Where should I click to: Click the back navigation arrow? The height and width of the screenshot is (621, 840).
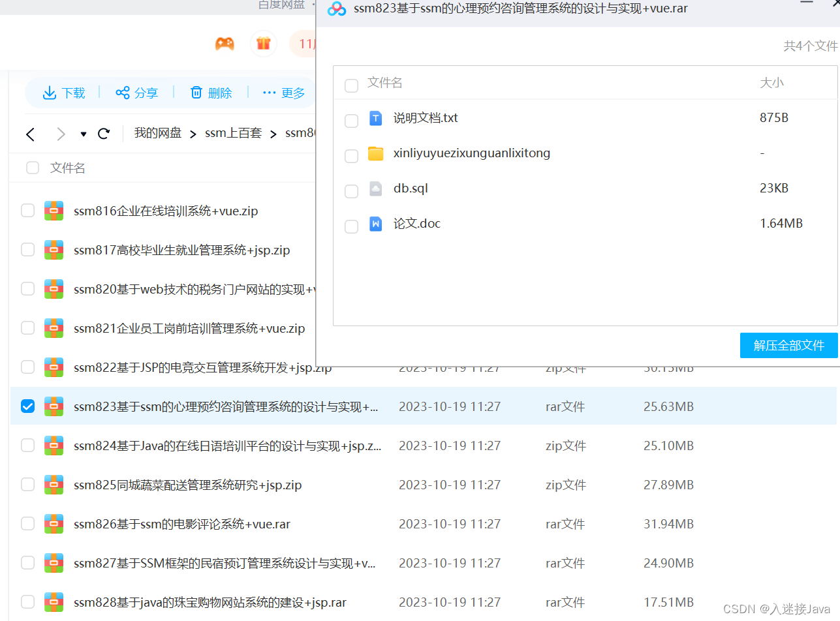[30, 134]
